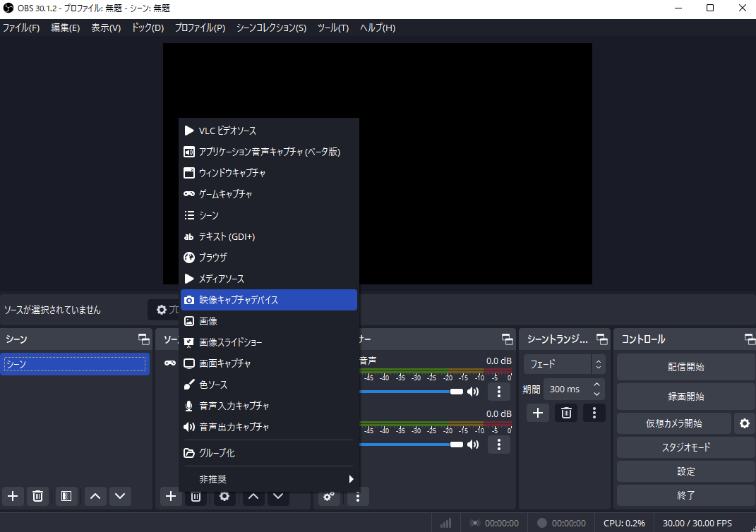Open source properties with the gear icon
This screenshot has width=756, height=532.
click(x=224, y=497)
